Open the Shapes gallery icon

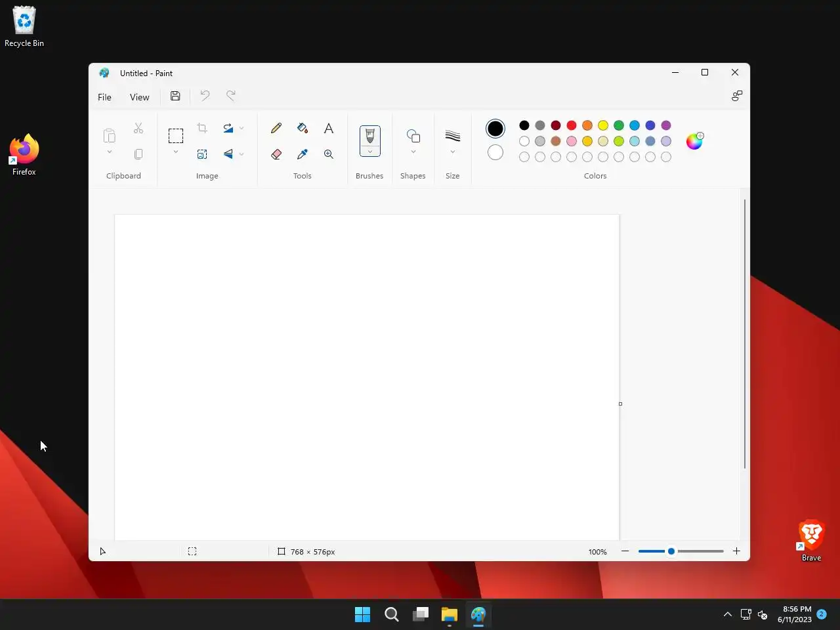[413, 136]
